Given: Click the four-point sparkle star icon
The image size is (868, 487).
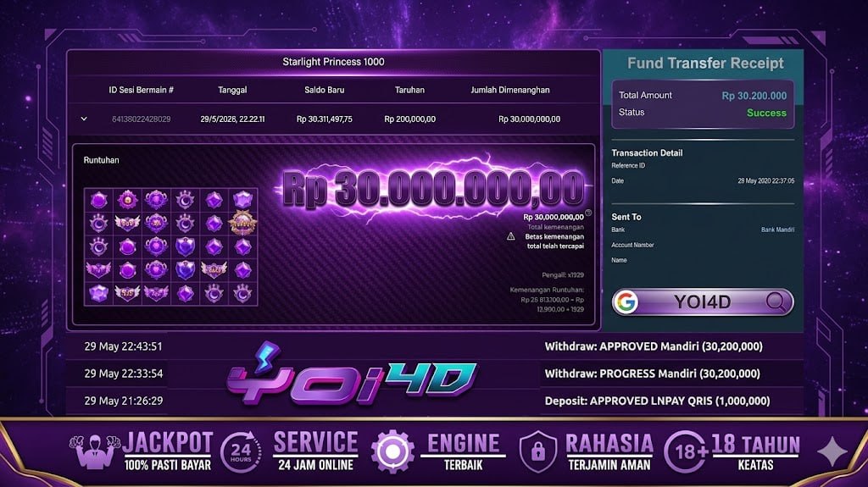Looking at the screenshot, I should [832, 451].
